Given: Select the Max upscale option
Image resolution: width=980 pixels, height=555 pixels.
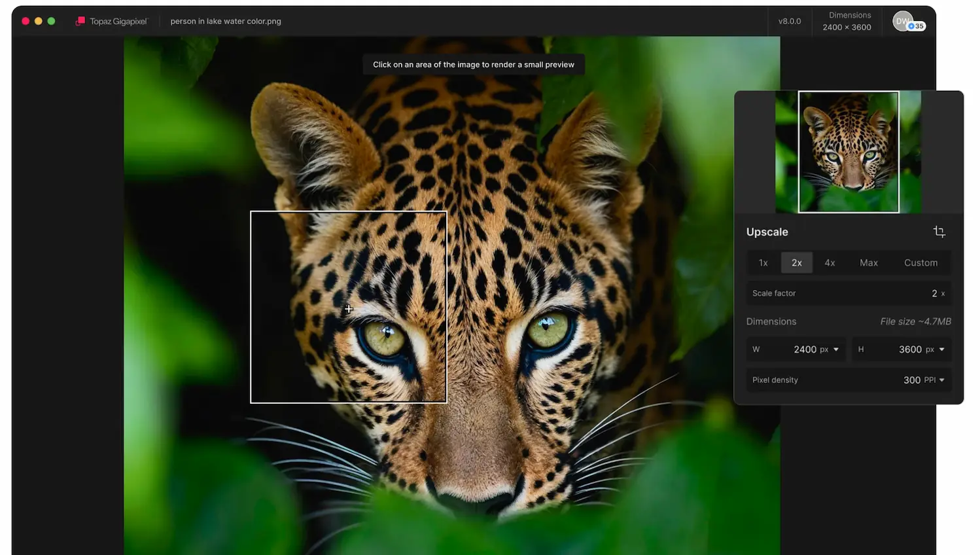Looking at the screenshot, I should pyautogui.click(x=868, y=262).
